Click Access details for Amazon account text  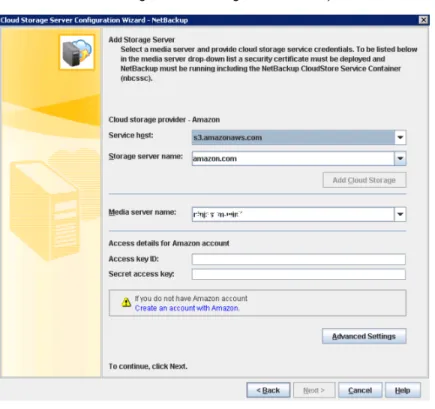tap(169, 243)
